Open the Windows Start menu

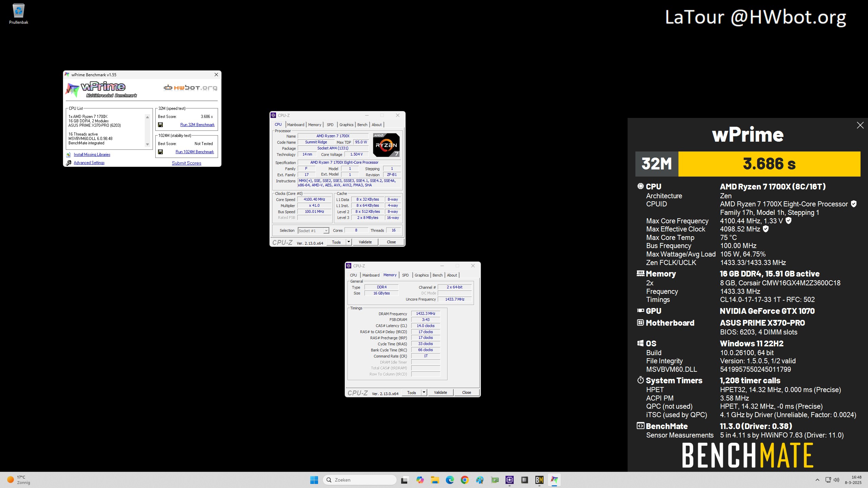tap(314, 480)
